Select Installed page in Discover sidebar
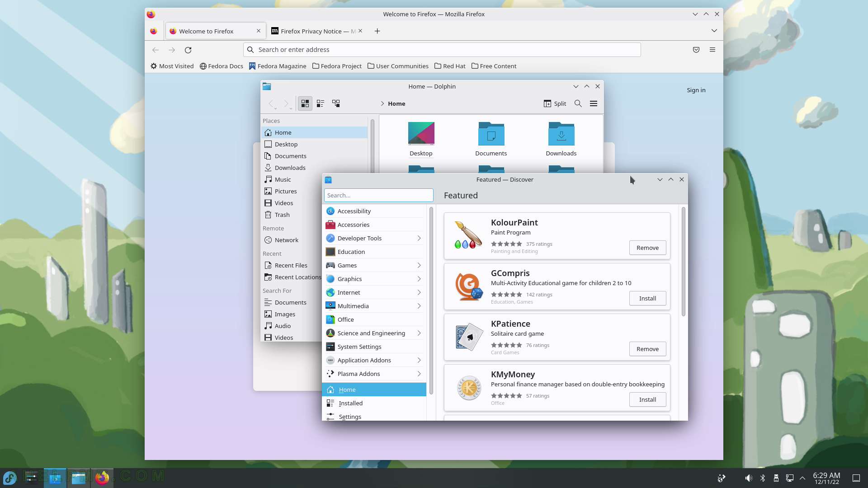This screenshot has height=488, width=868. pyautogui.click(x=374, y=403)
